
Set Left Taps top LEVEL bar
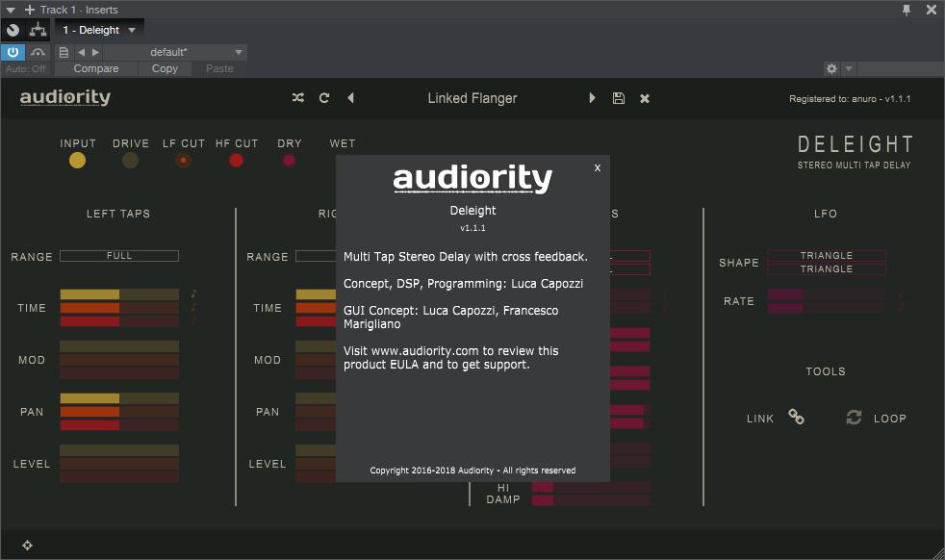click(119, 450)
